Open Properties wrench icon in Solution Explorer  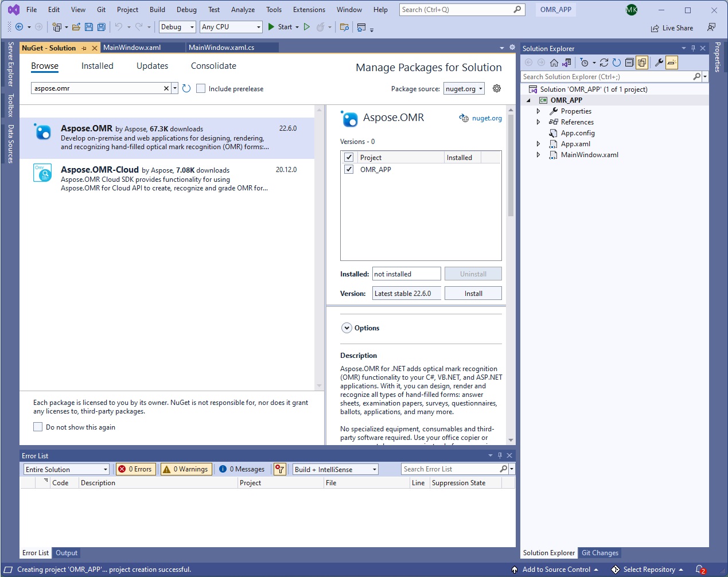[659, 63]
